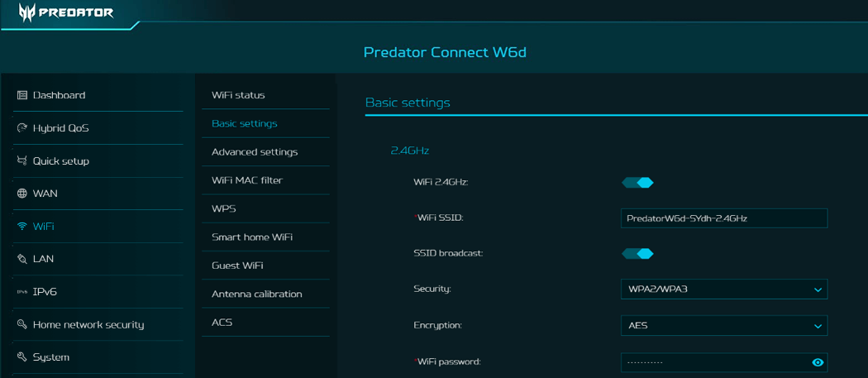Click the WiFi password field
Viewport: 868px width, 378px height.
[711, 362]
